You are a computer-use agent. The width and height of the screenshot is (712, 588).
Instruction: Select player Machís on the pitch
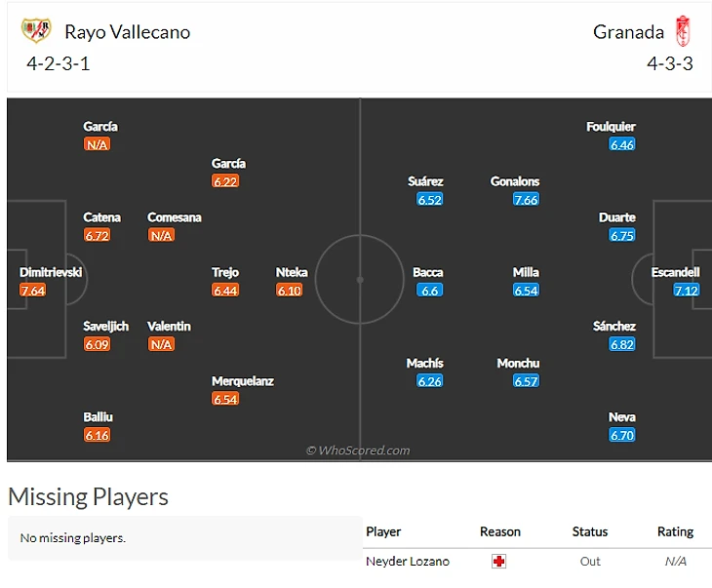point(424,363)
